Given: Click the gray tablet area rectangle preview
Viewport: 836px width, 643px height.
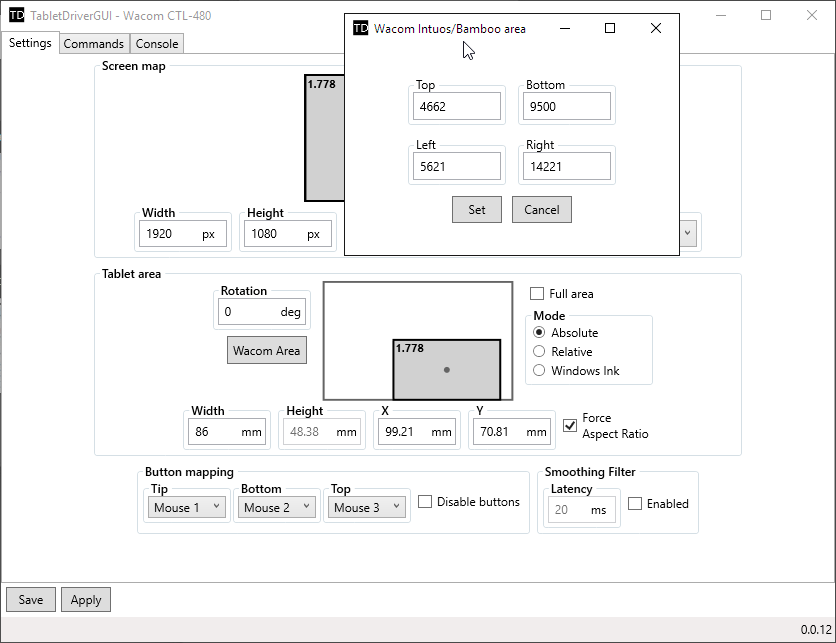Looking at the screenshot, I should [446, 370].
